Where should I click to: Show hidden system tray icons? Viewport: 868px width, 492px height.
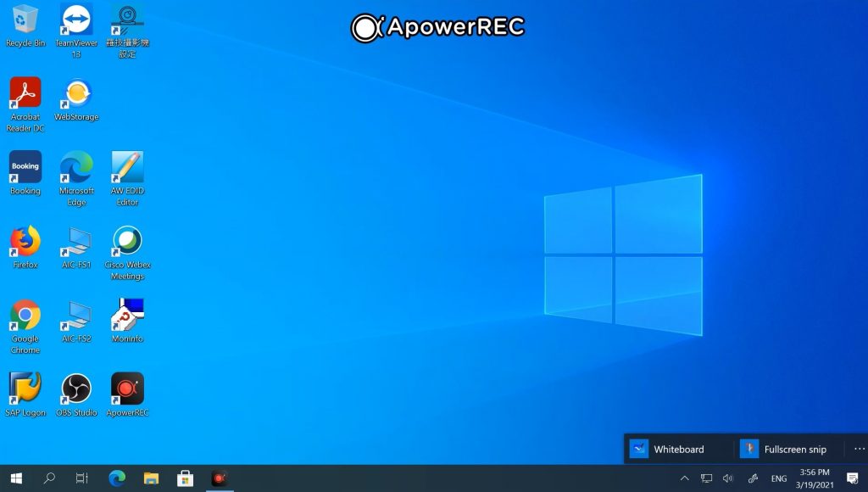[685, 478]
